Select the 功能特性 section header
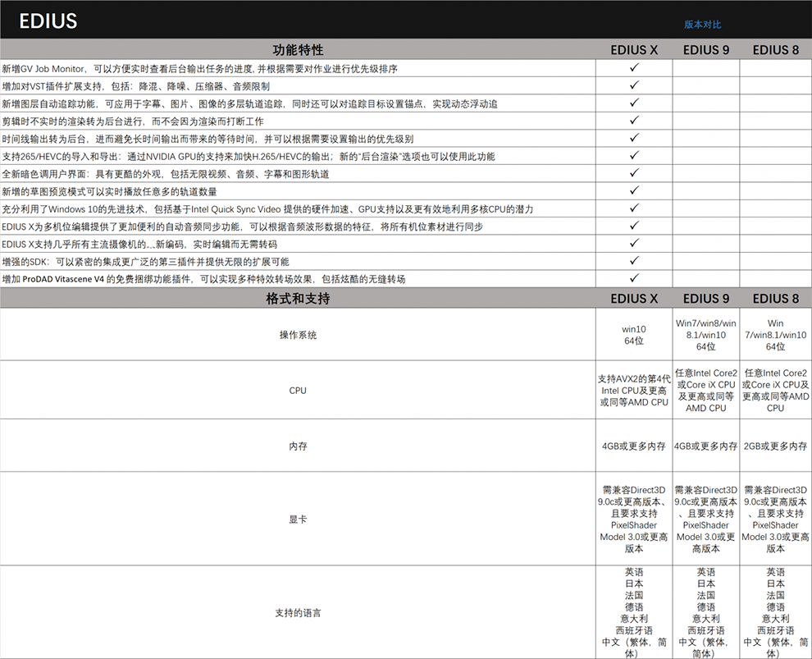The height and width of the screenshot is (659, 812). click(x=298, y=50)
